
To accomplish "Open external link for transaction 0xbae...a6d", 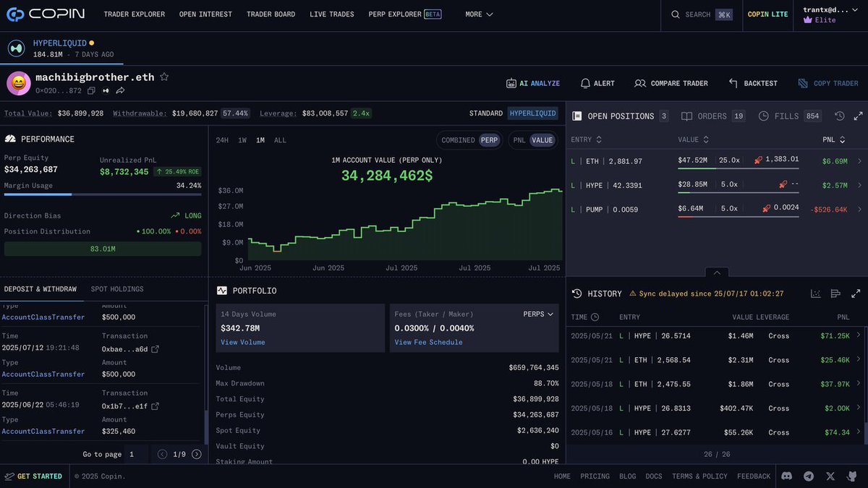I will point(155,349).
